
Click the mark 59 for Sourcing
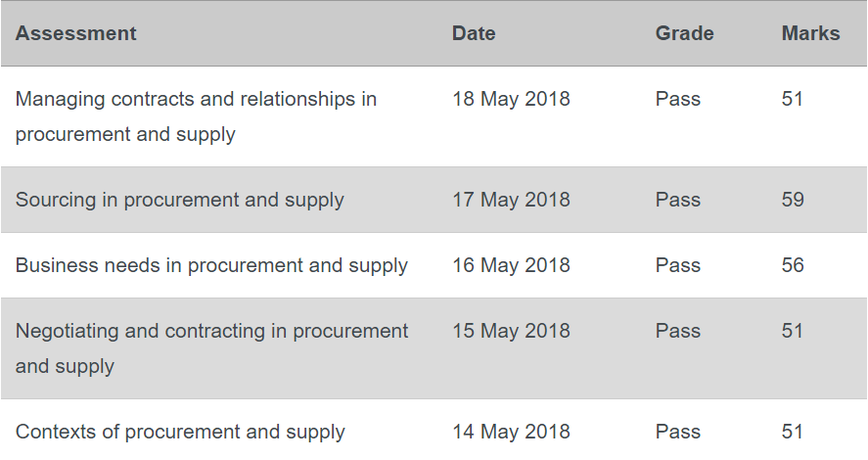pyautogui.click(x=793, y=200)
